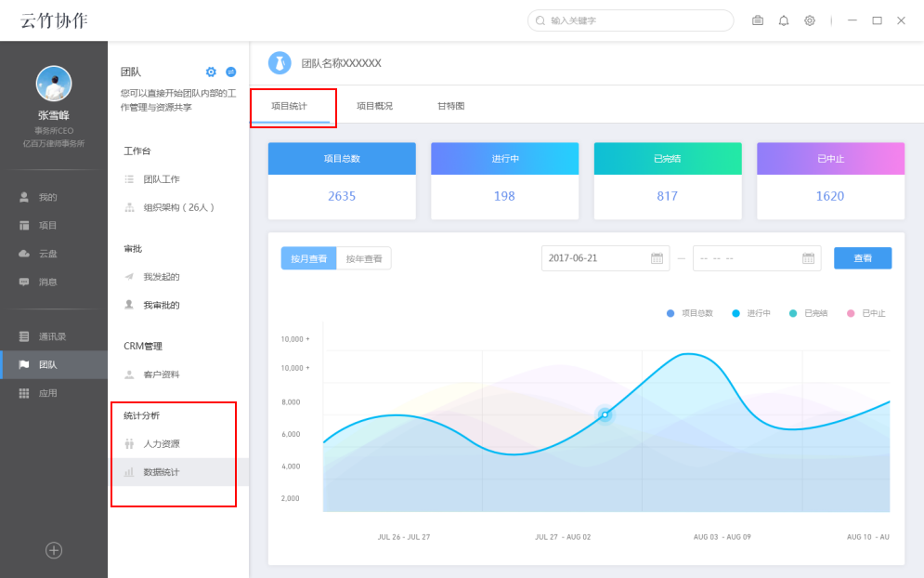The image size is (924, 578).
Task: Open calendar picker for 2017-06-21 start date
Action: [x=657, y=258]
